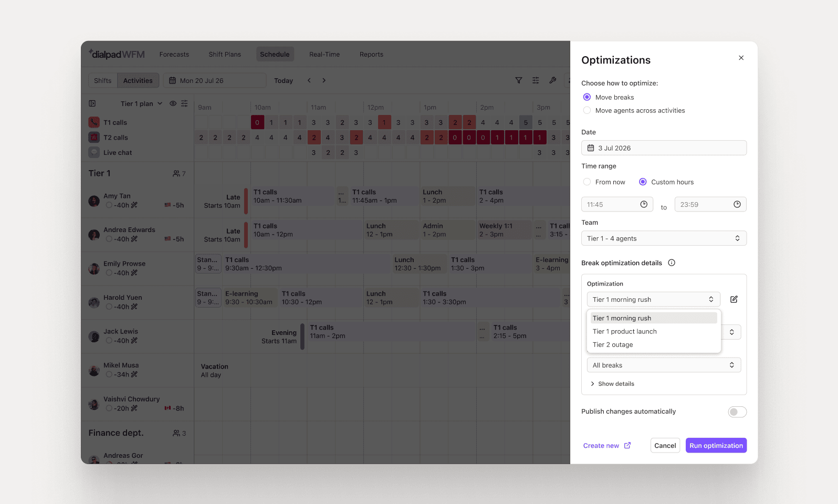The image size is (838, 504).
Task: Expand Show details section
Action: click(x=612, y=384)
